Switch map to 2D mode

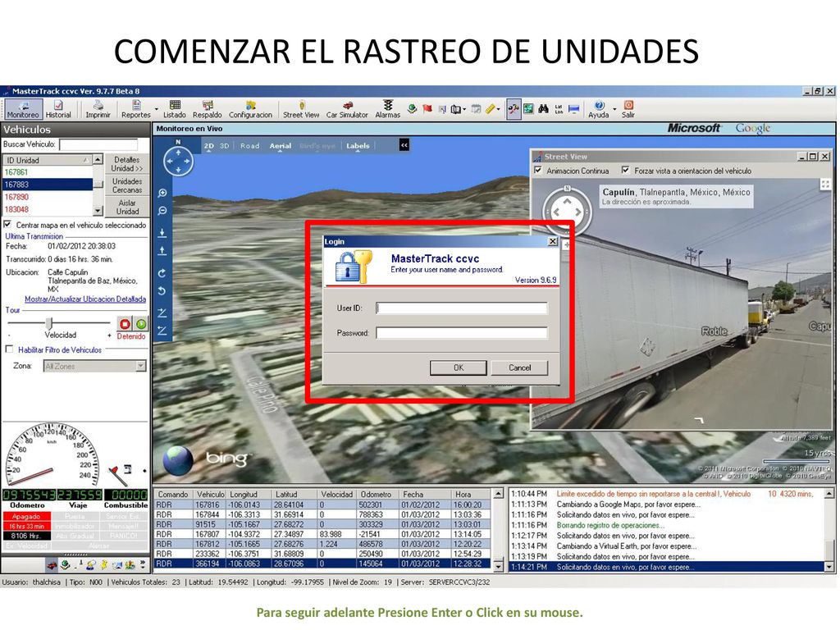209,146
